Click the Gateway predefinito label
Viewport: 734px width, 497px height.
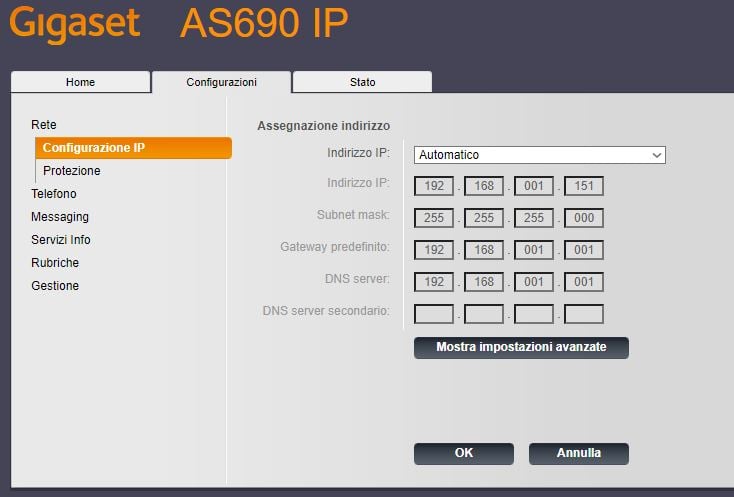click(335, 247)
